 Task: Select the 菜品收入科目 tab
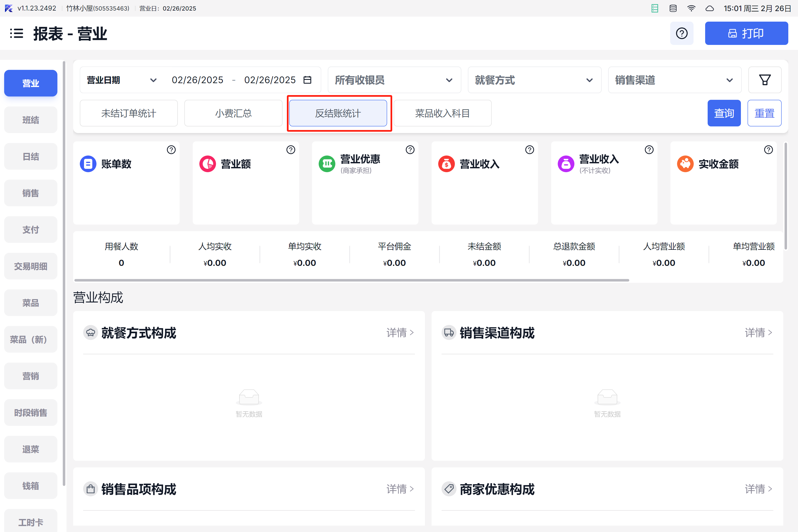(442, 113)
